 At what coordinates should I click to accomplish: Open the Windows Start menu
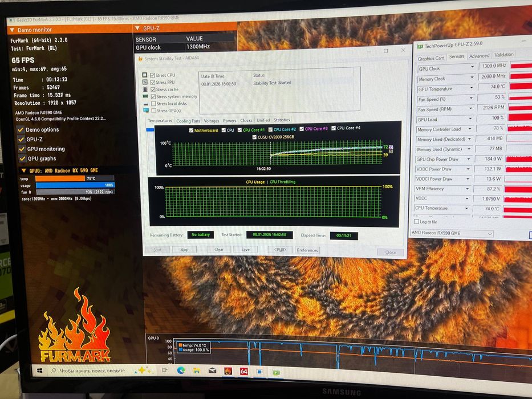(x=40, y=370)
